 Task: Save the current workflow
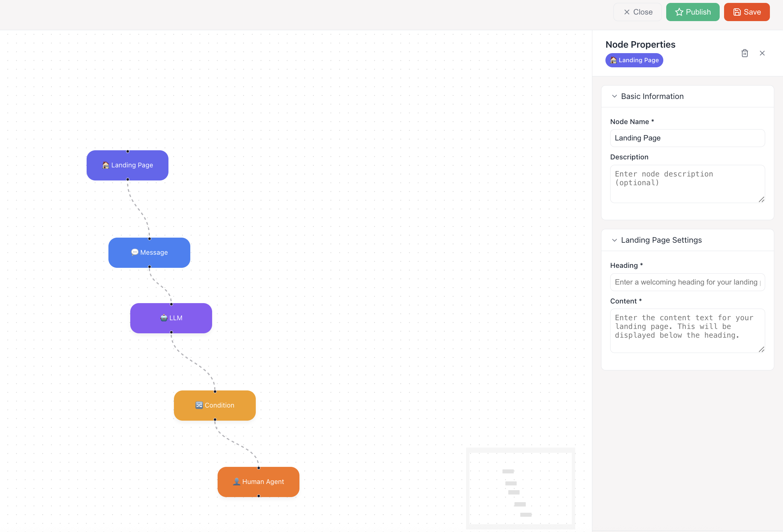point(747,12)
